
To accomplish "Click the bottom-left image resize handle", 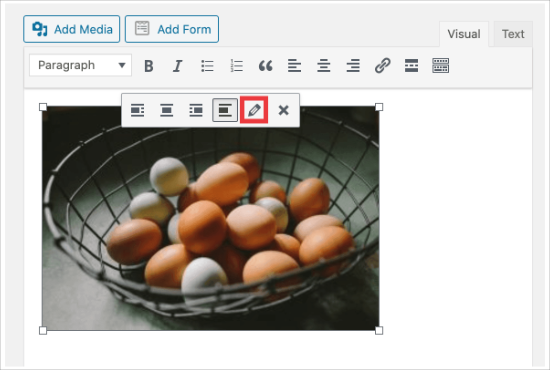I will tap(43, 330).
